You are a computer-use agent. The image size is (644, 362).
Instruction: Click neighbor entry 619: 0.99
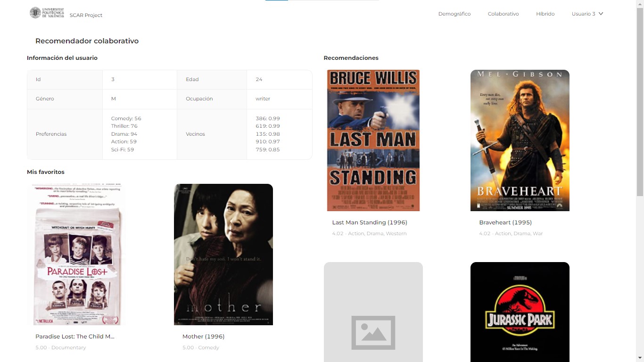(268, 126)
